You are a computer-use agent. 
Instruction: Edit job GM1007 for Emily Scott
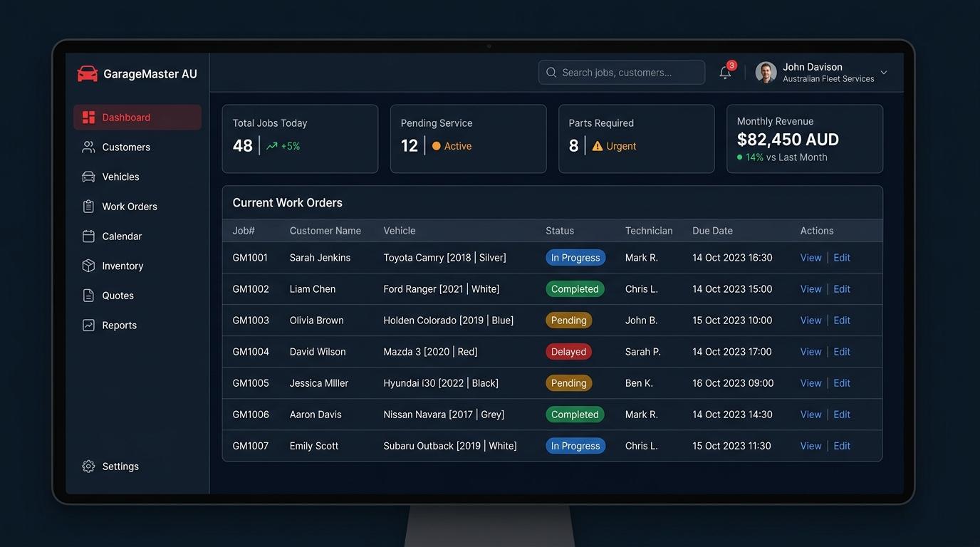pos(842,446)
